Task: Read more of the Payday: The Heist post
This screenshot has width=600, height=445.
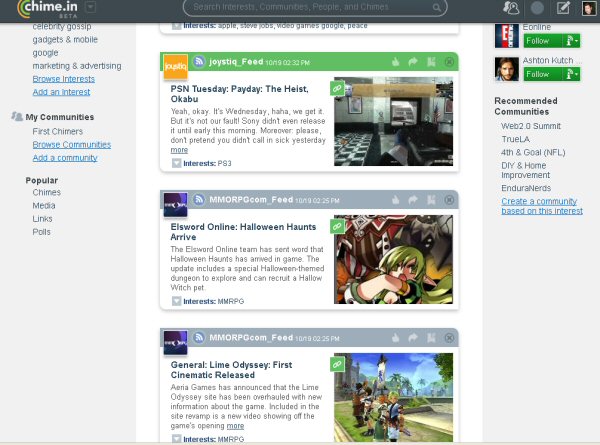Action: (x=179, y=150)
